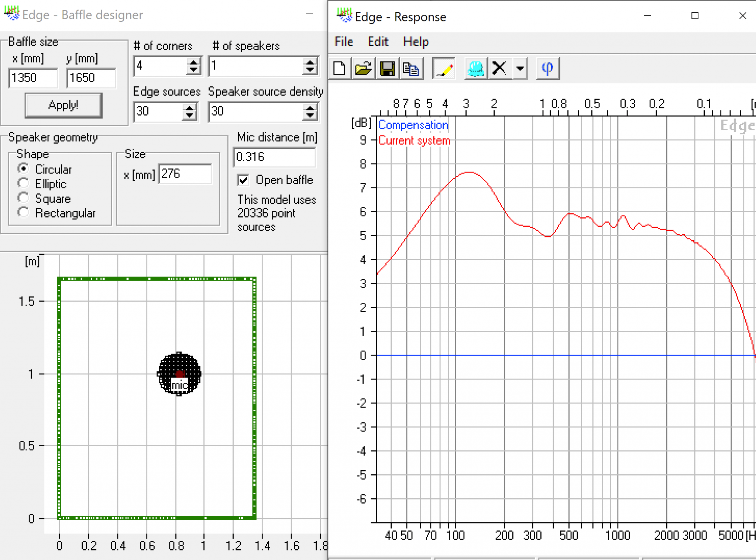The height and width of the screenshot is (560, 756).
Task: Decrease the number of corners
Action: [193, 71]
